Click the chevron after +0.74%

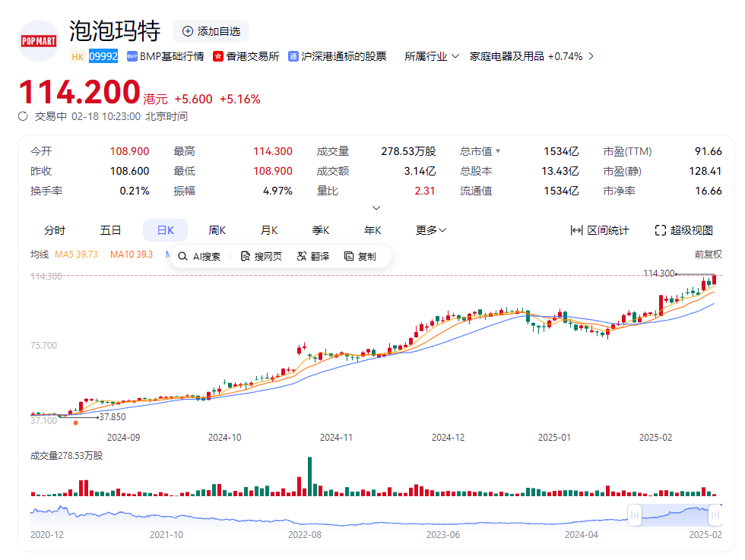(x=591, y=56)
